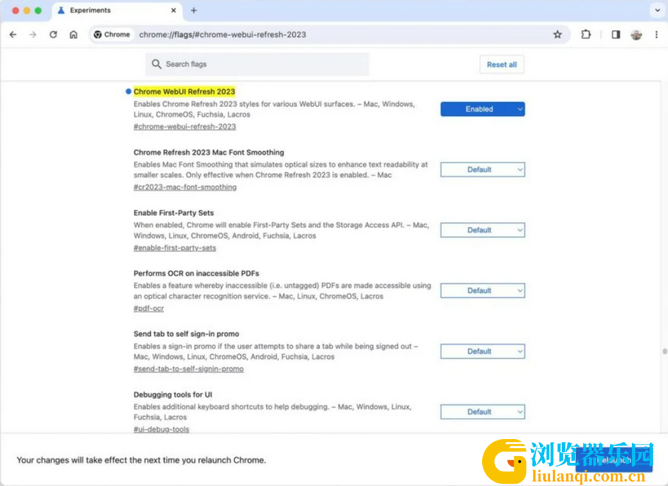
Task: Click the page scrollbar thumb
Action: (664, 351)
